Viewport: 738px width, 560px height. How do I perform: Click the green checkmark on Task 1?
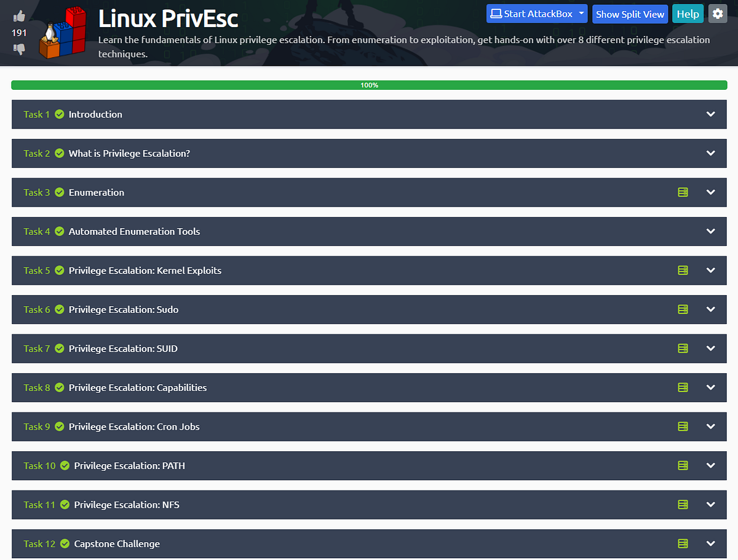click(59, 114)
